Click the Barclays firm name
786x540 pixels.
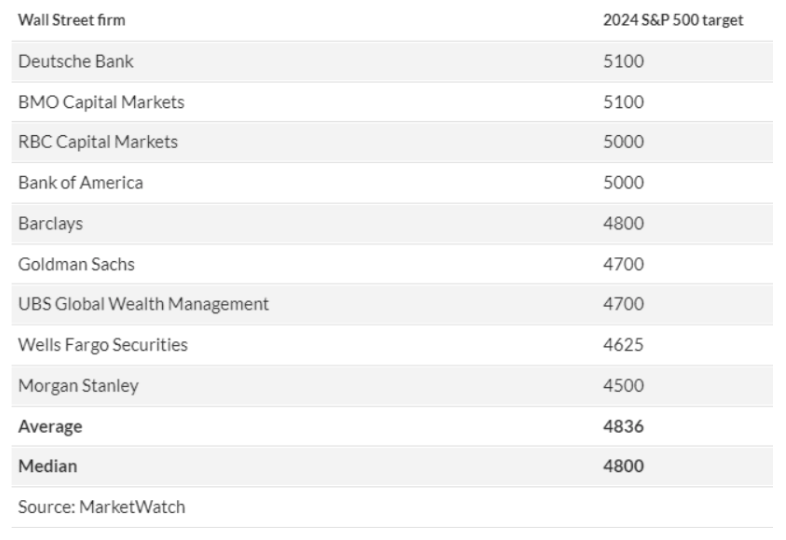(51, 224)
